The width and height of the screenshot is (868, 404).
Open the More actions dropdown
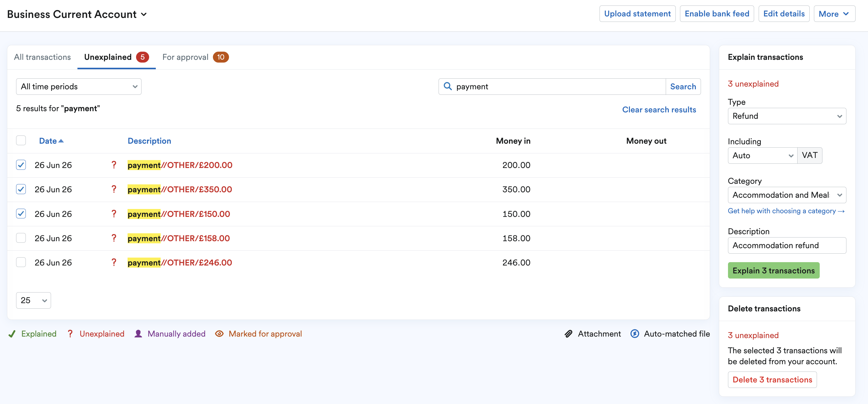click(x=834, y=14)
